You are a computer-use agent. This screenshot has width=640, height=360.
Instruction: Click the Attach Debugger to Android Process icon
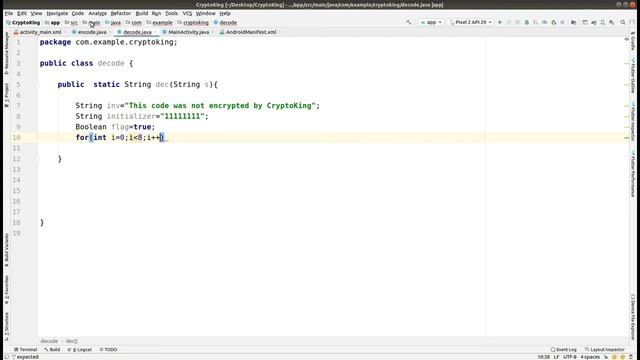[x=553, y=22]
